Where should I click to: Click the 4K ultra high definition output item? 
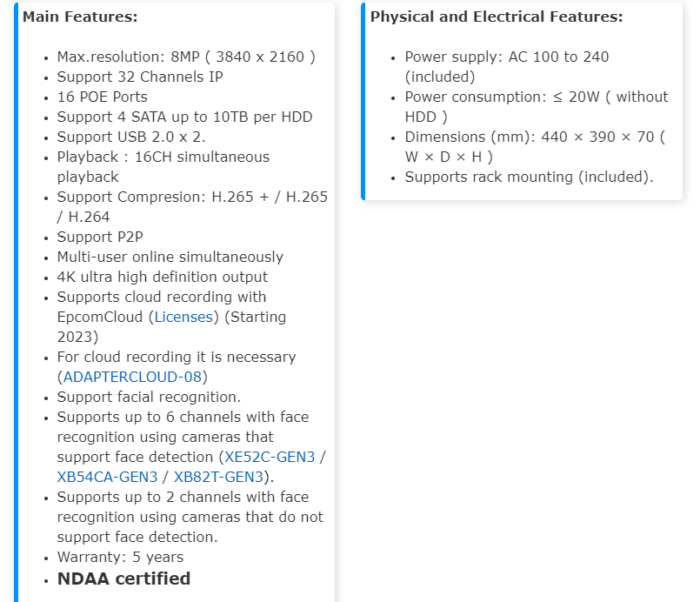[162, 277]
